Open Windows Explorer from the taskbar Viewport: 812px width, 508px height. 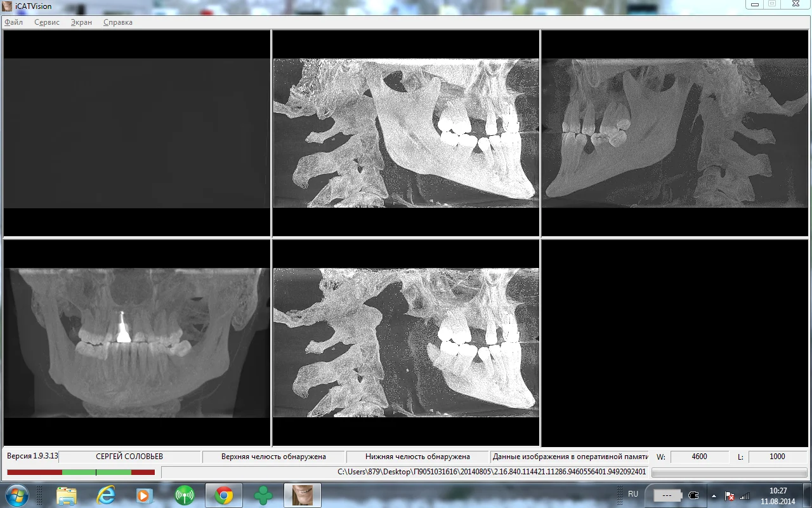(67, 495)
